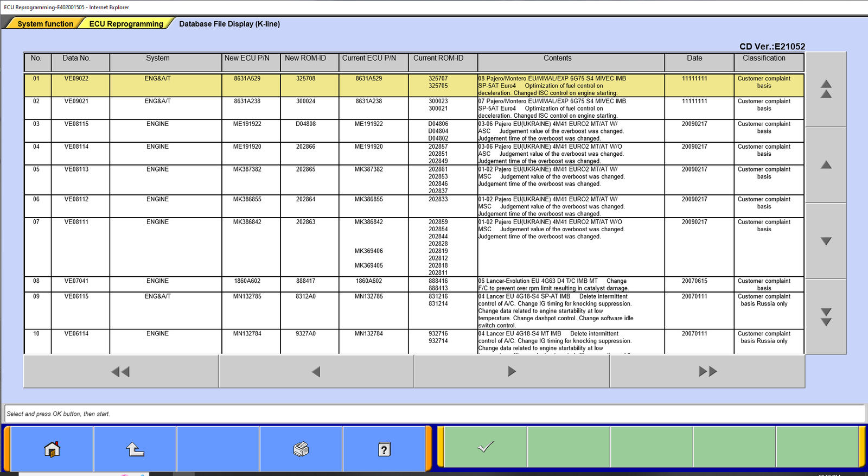The width and height of the screenshot is (868, 476).
Task: Print the database file list
Action: click(x=301, y=449)
